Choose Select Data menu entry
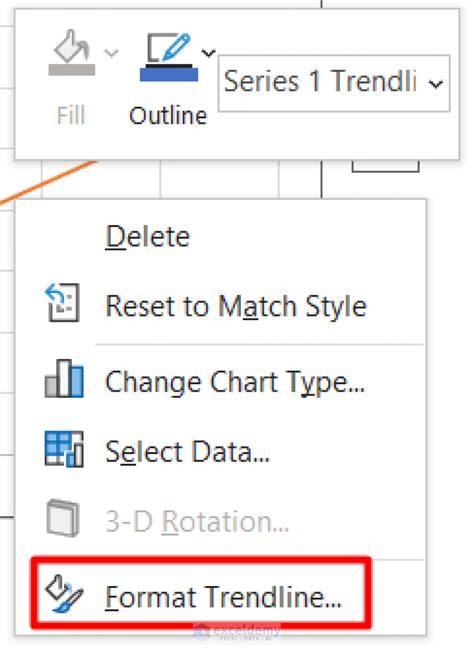 (220, 452)
